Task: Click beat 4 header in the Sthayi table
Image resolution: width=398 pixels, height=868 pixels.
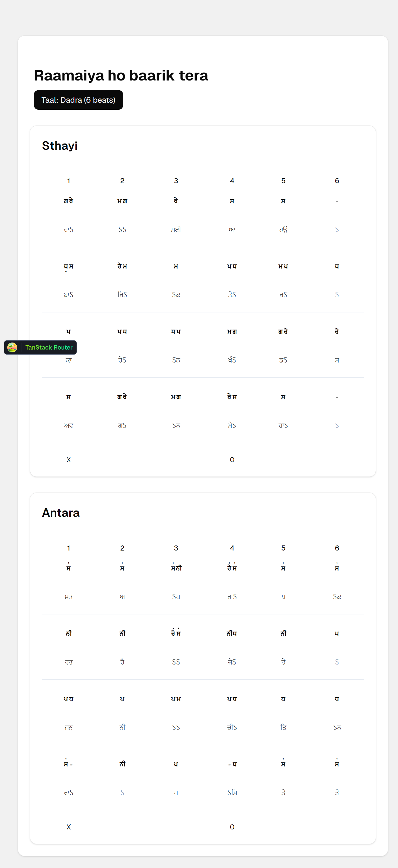Action: tap(232, 181)
